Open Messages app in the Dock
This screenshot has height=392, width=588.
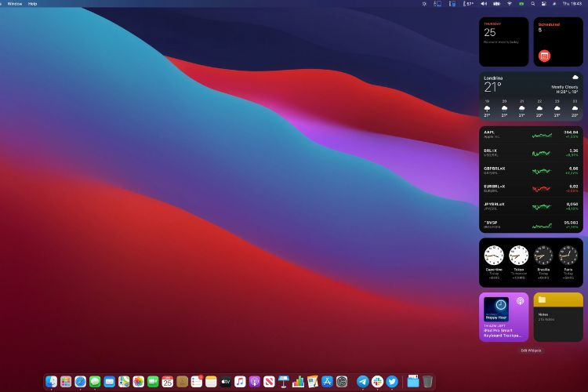pos(95,382)
